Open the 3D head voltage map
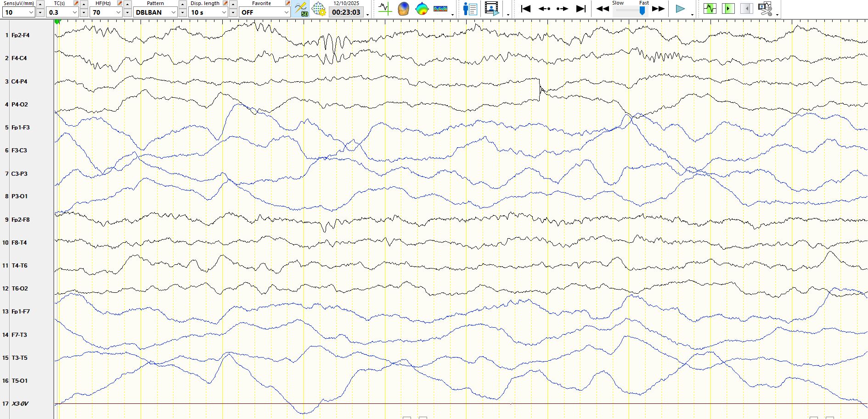Image resolution: width=868 pixels, height=419 pixels. 403,9
